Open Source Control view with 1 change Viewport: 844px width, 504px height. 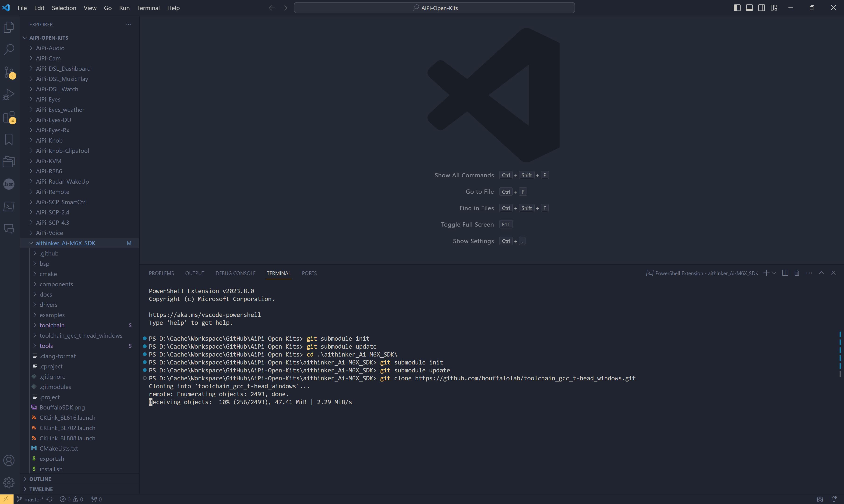[x=9, y=72]
